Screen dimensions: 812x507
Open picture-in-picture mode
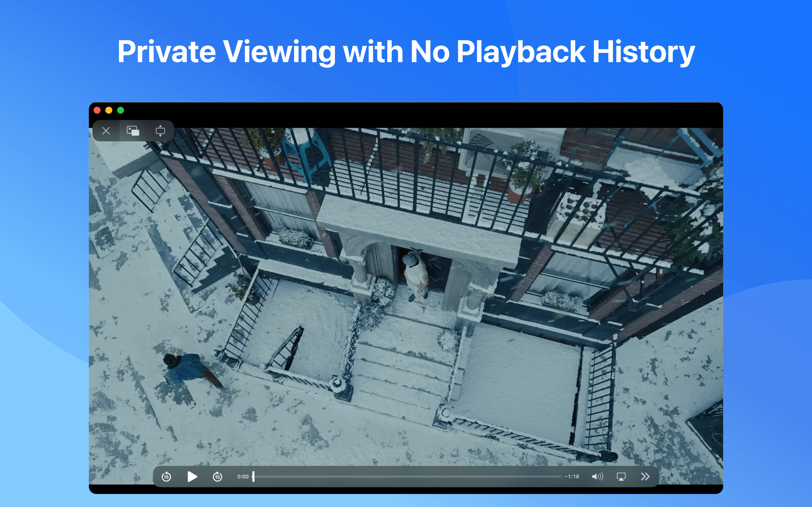tap(133, 131)
